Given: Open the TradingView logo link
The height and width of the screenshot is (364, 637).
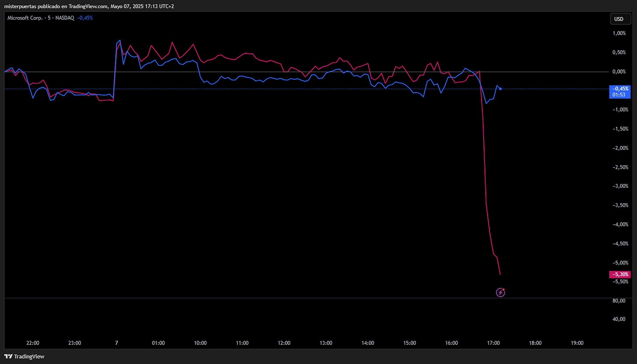Looking at the screenshot, I should [x=24, y=357].
